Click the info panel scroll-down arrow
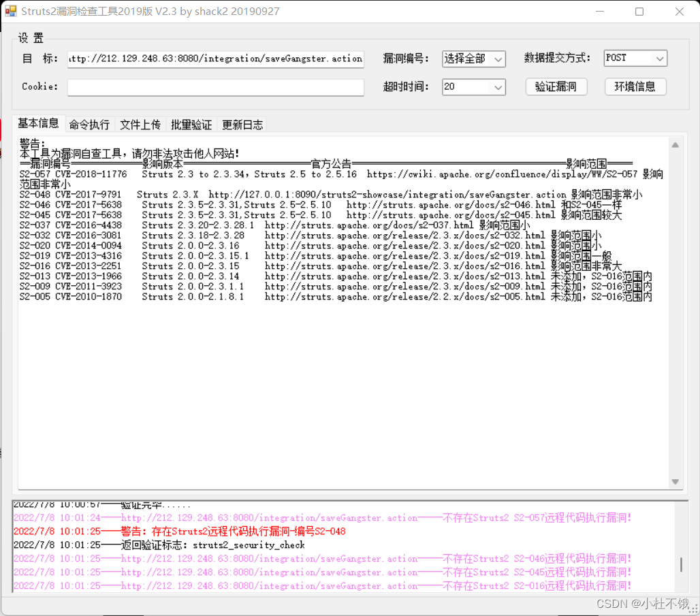The image size is (700, 616). 675,482
